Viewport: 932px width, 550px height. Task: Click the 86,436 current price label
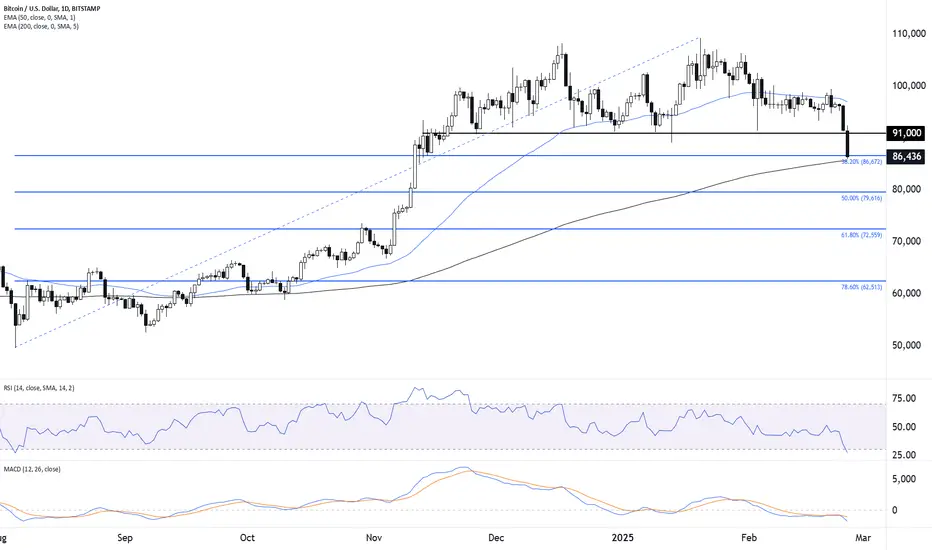[x=906, y=156]
